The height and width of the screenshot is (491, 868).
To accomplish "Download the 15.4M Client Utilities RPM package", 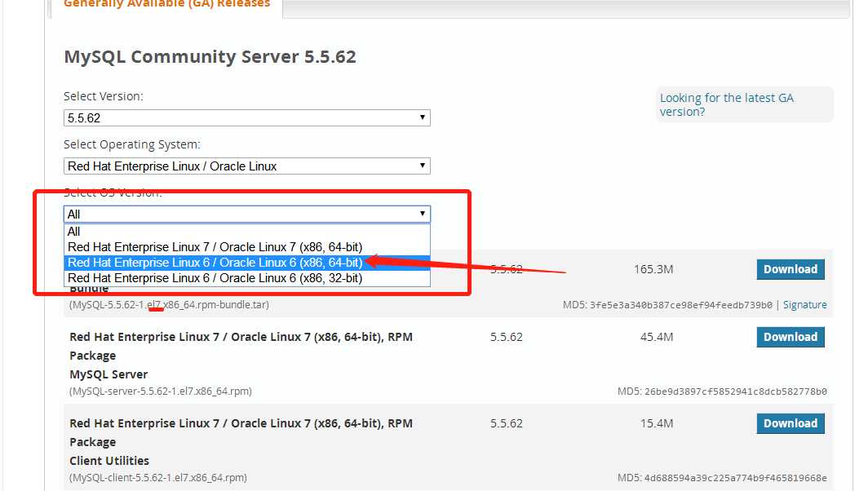I will 790,423.
